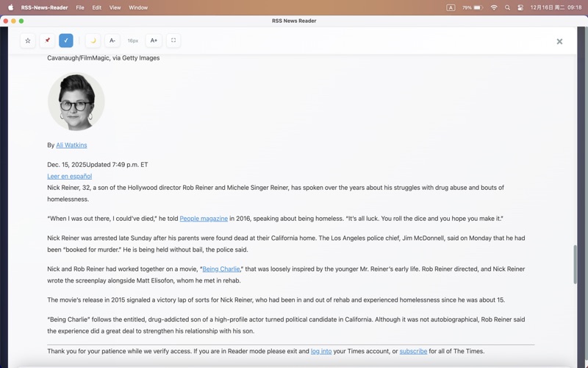Image resolution: width=588 pixels, height=368 pixels.
Task: Toggle dark mode with the moon icon
Action: tap(93, 40)
